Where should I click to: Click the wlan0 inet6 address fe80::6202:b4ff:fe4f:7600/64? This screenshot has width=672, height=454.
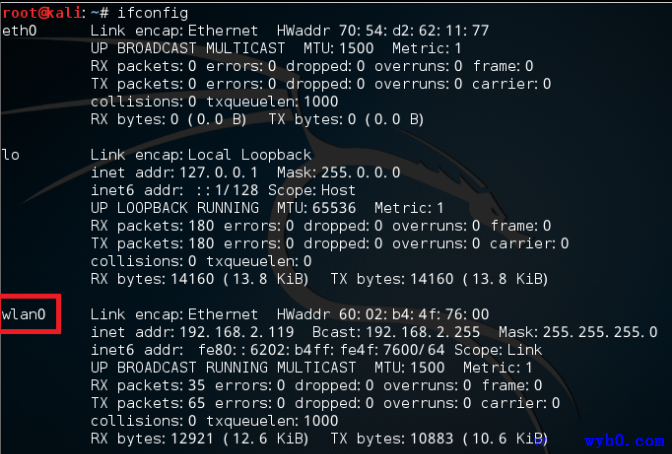[x=321, y=350]
